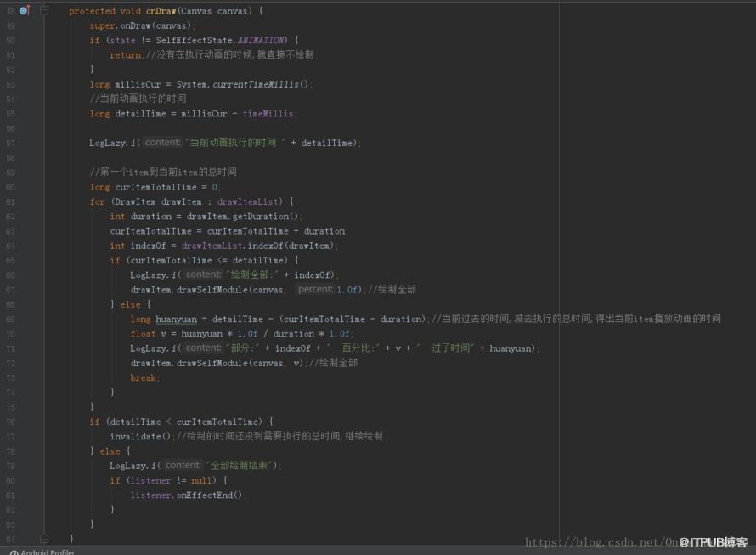Viewport: 756px width, 555px height.
Task: Click the break statement
Action: pyautogui.click(x=143, y=378)
